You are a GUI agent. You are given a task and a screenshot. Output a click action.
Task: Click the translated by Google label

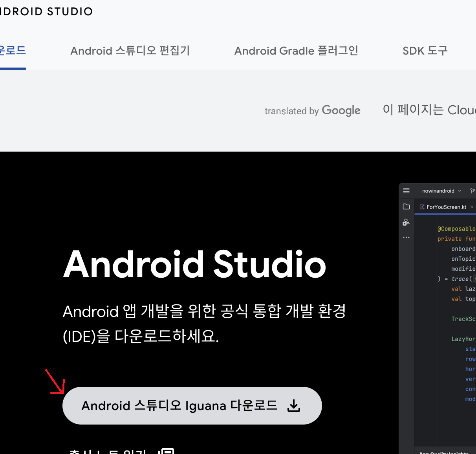(312, 111)
